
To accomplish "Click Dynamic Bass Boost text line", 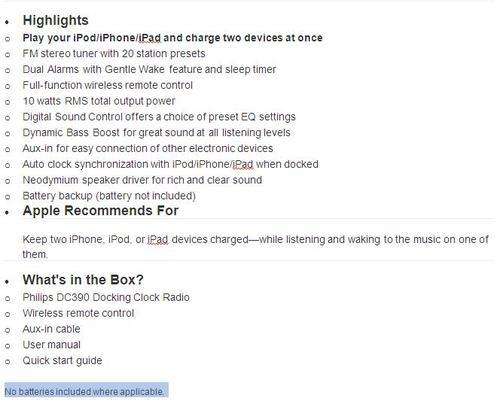I will click(x=156, y=133).
